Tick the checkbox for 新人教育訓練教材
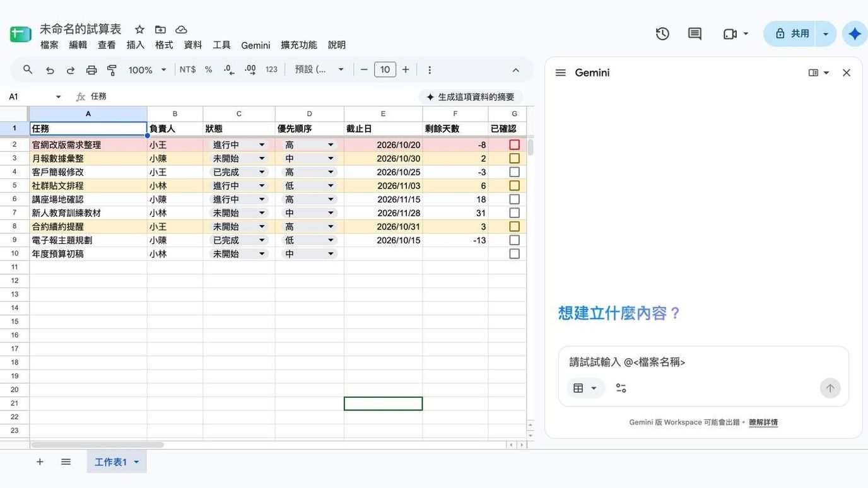Screen dimensions: 868x488 [515, 213]
